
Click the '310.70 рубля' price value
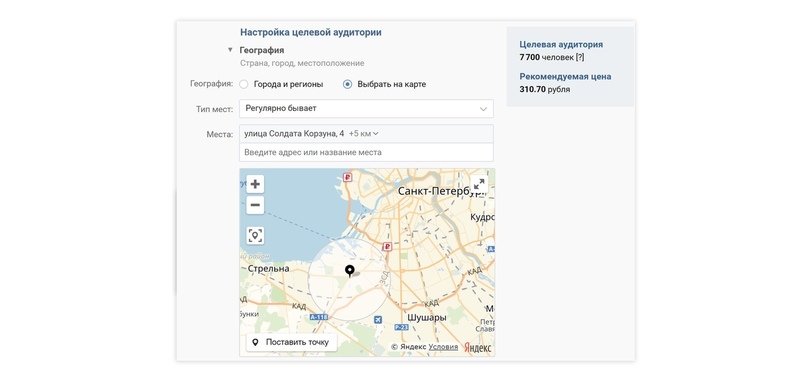click(x=545, y=90)
